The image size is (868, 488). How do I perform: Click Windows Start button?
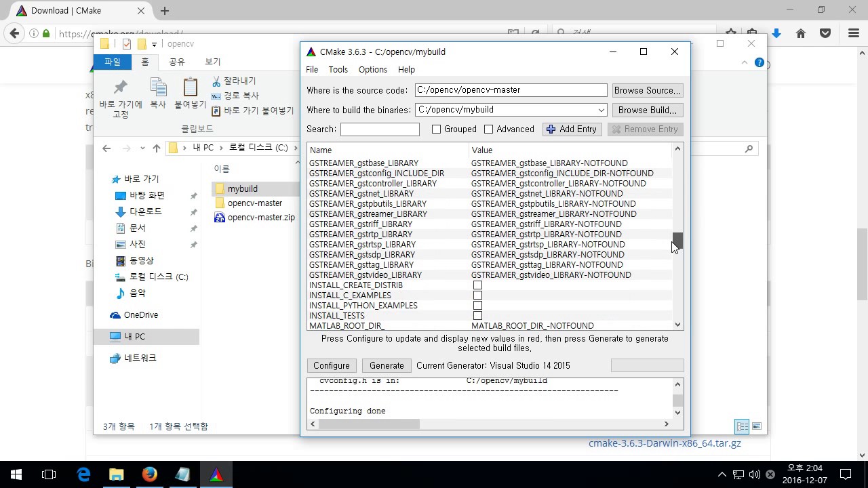pos(16,474)
